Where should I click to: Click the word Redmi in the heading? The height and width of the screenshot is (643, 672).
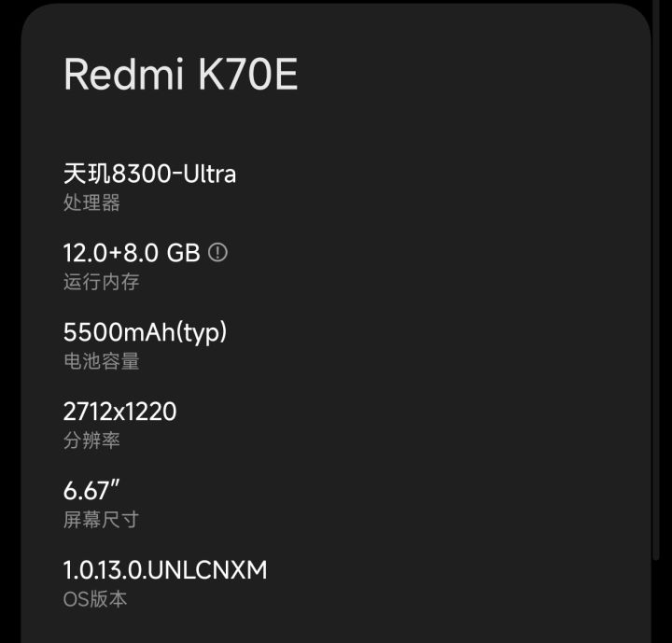pyautogui.click(x=125, y=76)
